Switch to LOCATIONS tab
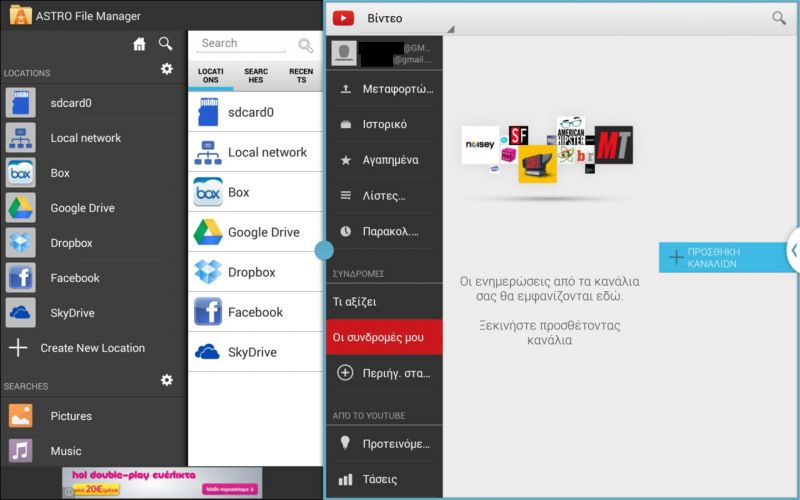The height and width of the screenshot is (500, 800). pyautogui.click(x=211, y=76)
